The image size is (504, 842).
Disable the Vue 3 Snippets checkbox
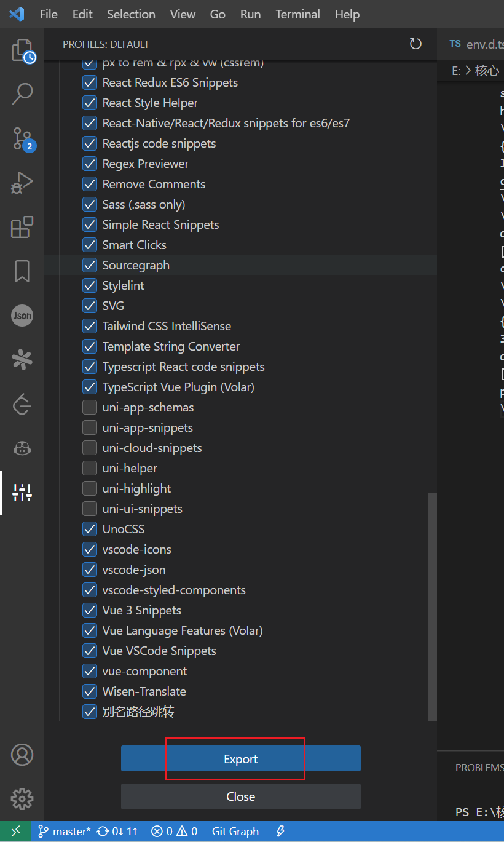click(x=89, y=610)
